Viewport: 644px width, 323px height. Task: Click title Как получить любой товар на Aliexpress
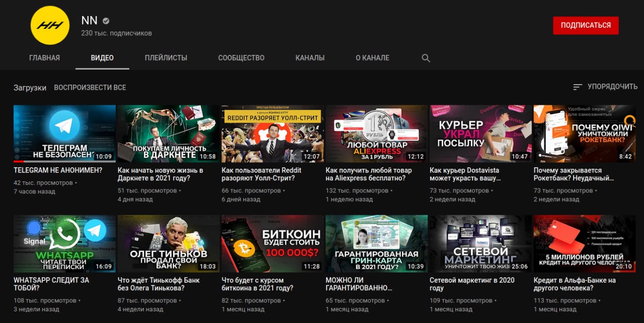point(369,174)
